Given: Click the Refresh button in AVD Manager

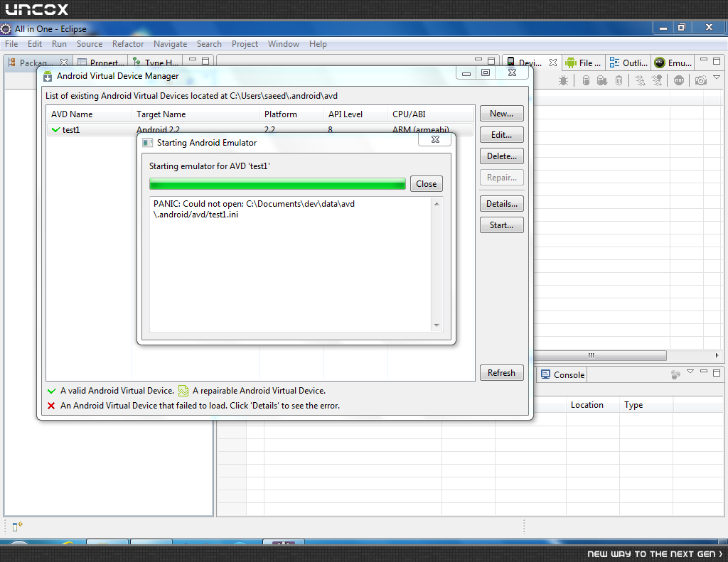Looking at the screenshot, I should pos(501,373).
